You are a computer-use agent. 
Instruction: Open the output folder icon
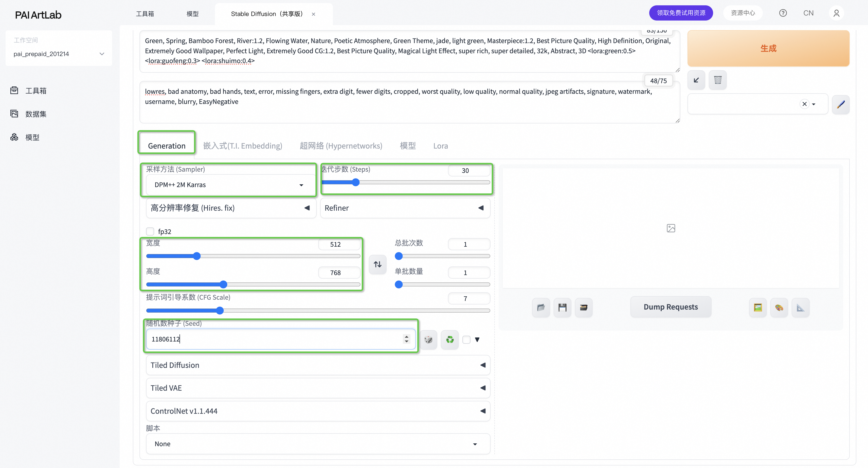point(541,307)
